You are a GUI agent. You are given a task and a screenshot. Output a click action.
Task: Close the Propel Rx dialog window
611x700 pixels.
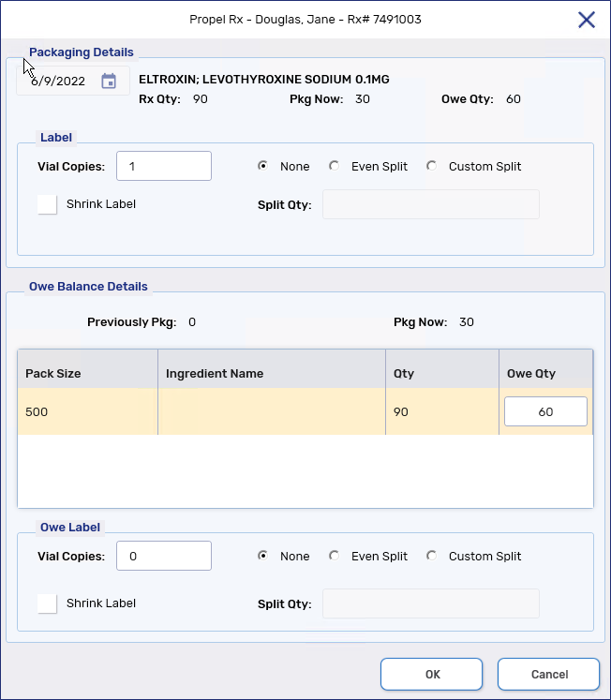click(x=587, y=20)
